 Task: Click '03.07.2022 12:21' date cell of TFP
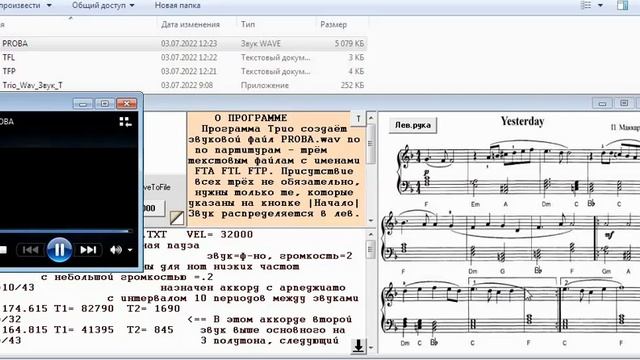click(189, 71)
